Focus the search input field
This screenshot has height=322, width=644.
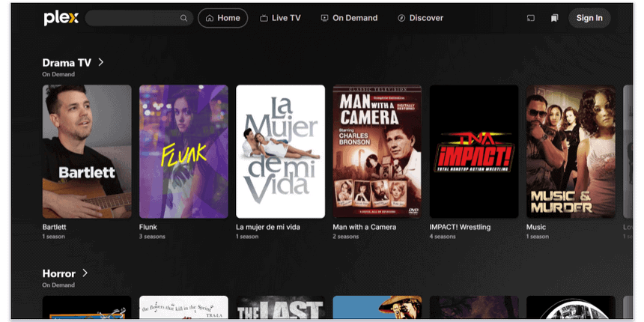pos(139,18)
